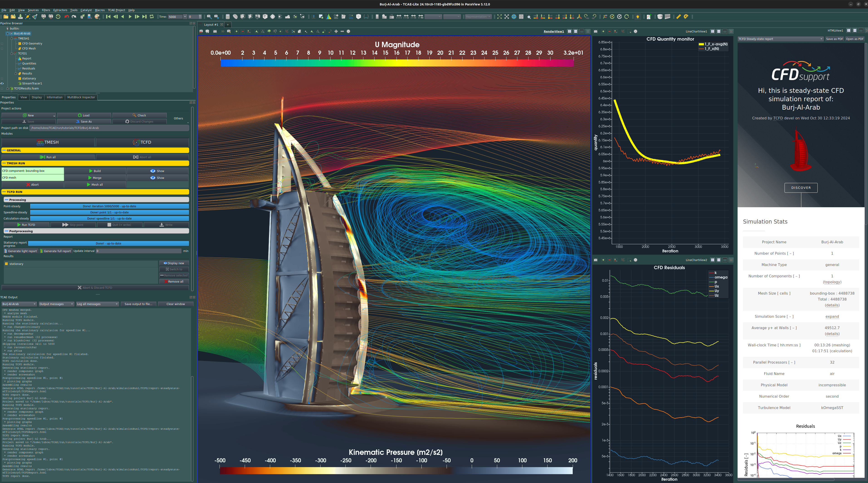
Task: Click Display new eye button in Results
Action: (174, 263)
